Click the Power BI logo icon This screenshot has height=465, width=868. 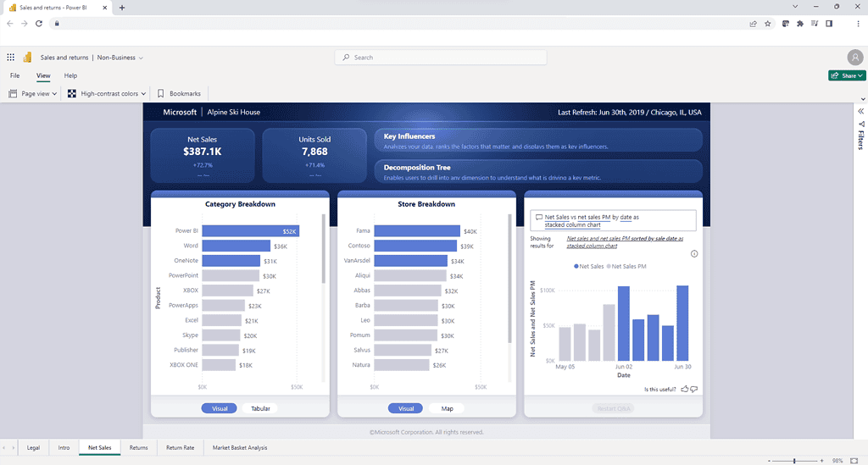click(27, 57)
